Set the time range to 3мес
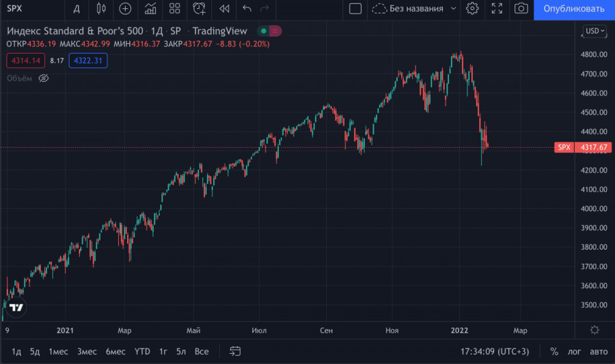The width and height of the screenshot is (615, 364). coord(87,352)
